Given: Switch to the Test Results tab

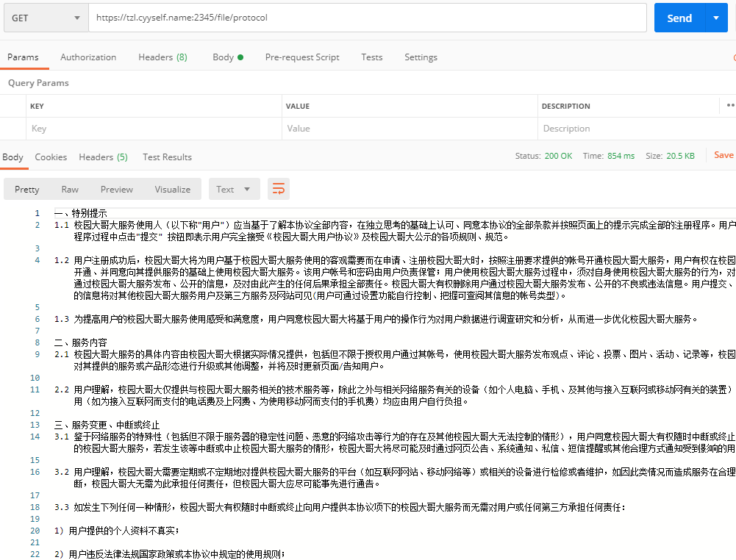Looking at the screenshot, I should coord(167,157).
